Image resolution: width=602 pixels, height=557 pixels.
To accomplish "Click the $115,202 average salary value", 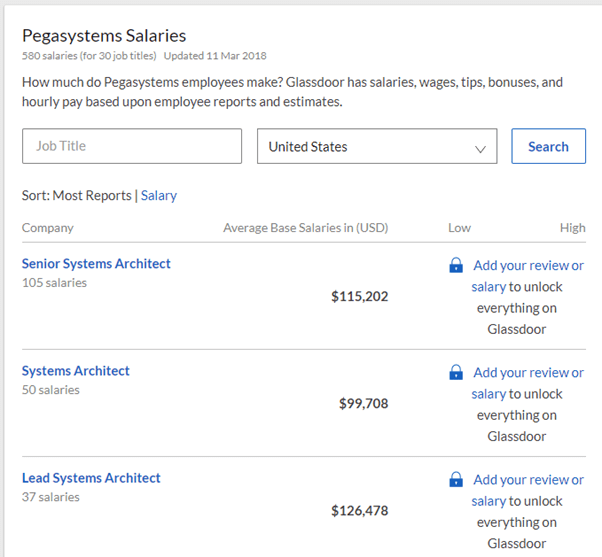I will pos(360,296).
